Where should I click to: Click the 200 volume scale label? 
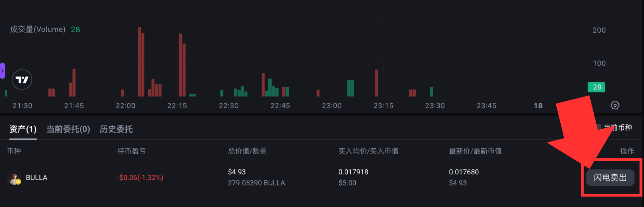pyautogui.click(x=599, y=30)
